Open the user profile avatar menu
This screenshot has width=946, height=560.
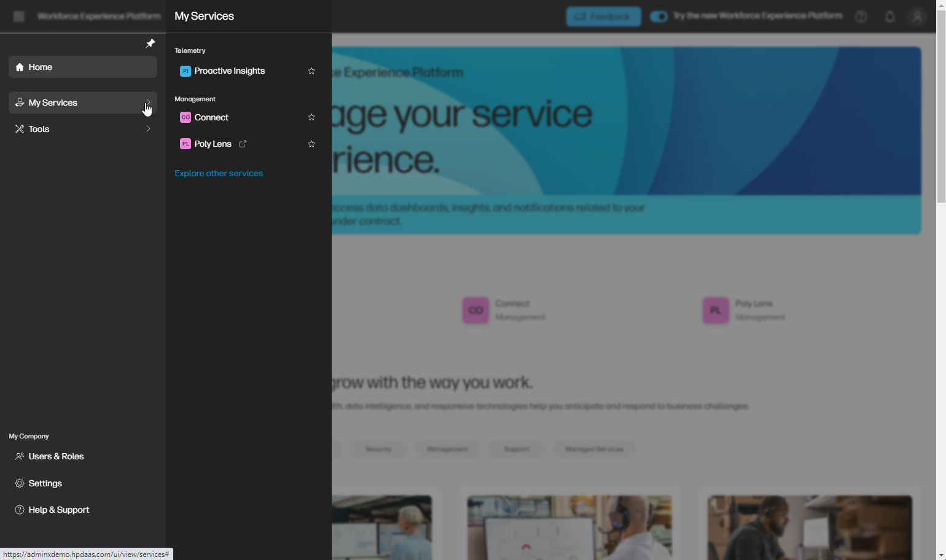[x=917, y=17]
